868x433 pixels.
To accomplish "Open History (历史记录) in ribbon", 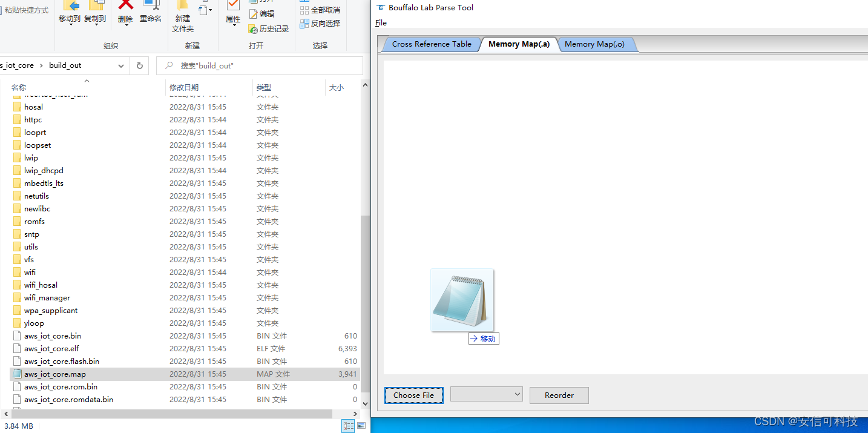I will click(x=269, y=28).
